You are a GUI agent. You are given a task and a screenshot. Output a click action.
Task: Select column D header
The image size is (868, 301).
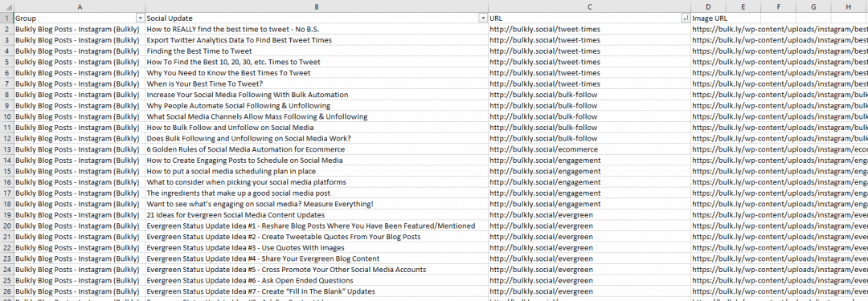[708, 6]
